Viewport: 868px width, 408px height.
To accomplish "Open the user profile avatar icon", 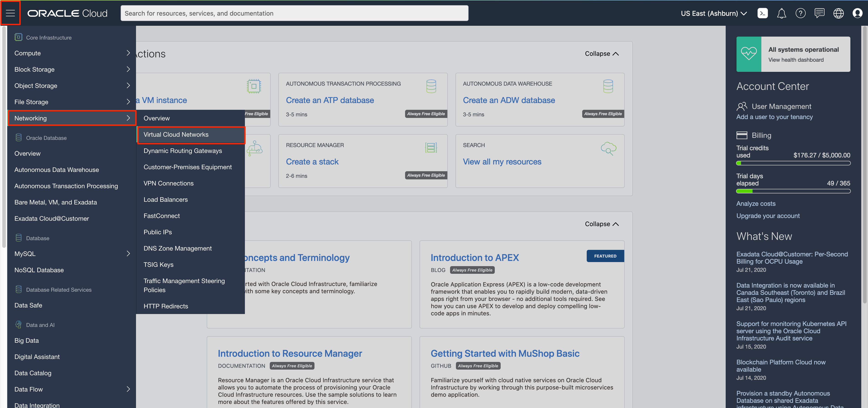I will coord(857,13).
